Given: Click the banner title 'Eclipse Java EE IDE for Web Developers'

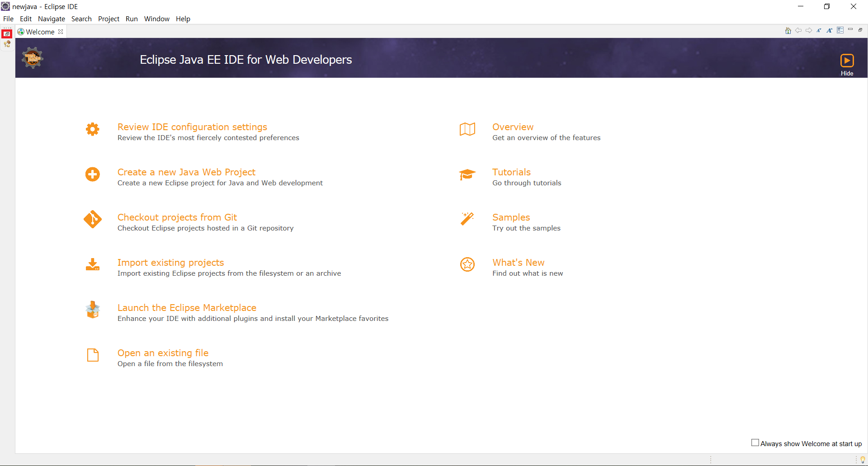Looking at the screenshot, I should (x=245, y=60).
